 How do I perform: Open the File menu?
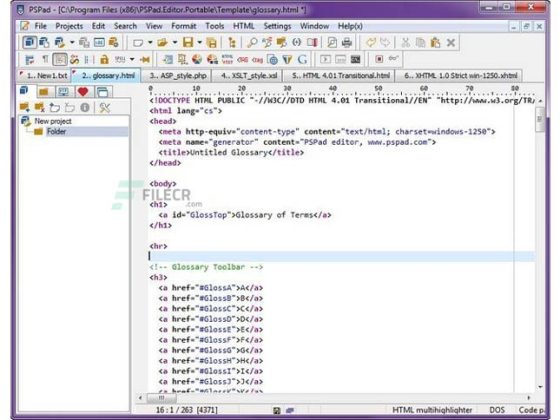(x=40, y=26)
